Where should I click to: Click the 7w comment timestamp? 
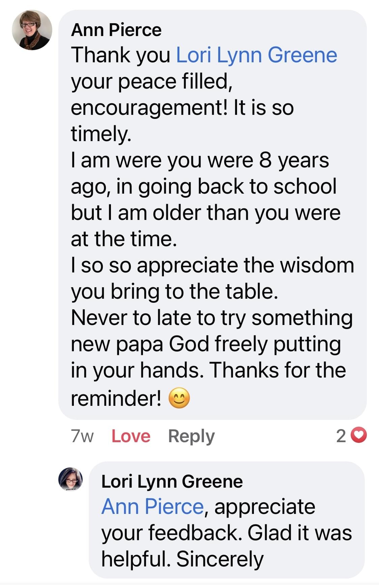coord(82,436)
